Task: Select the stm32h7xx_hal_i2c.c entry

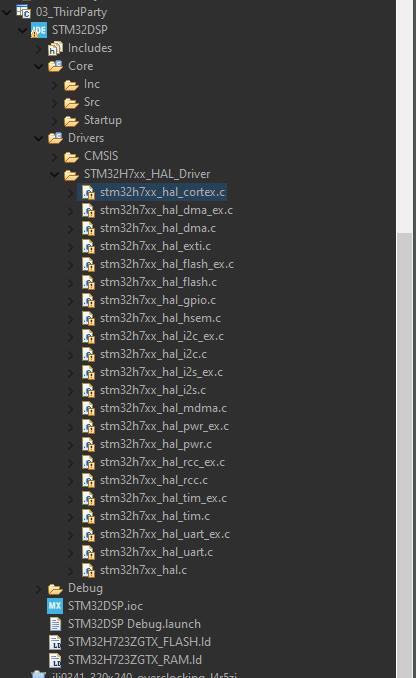Action: coord(153,354)
